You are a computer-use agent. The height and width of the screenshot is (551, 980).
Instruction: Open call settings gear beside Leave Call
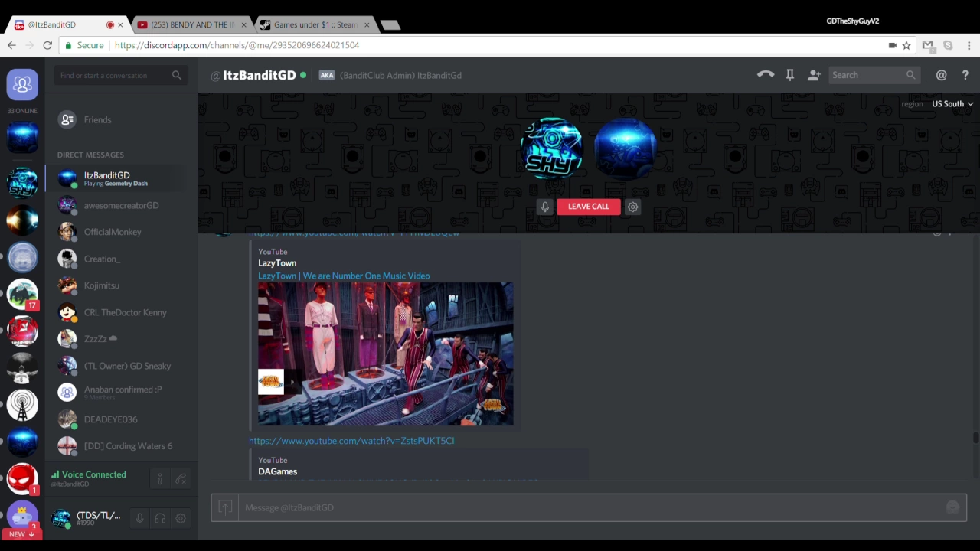click(x=632, y=207)
